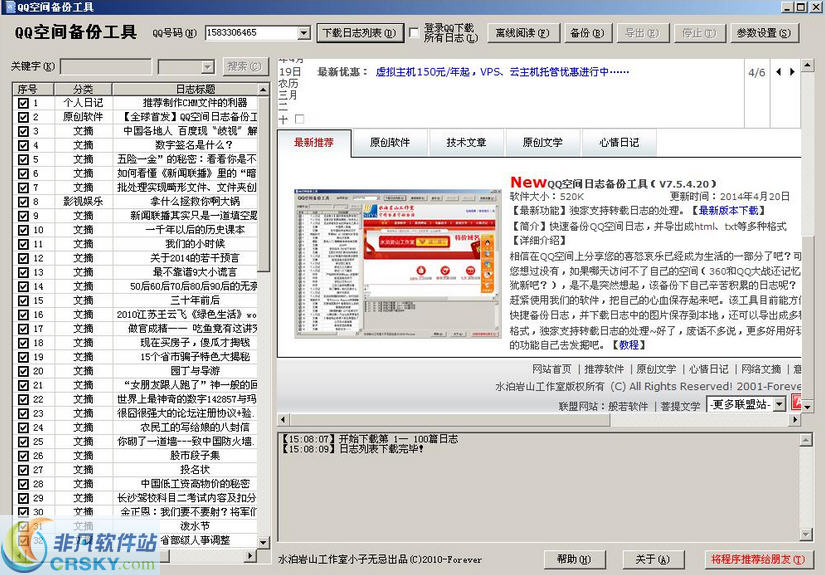Click the red icon beside 更多联盟站 dropdown
This screenshot has width=825, height=575.
(796, 403)
